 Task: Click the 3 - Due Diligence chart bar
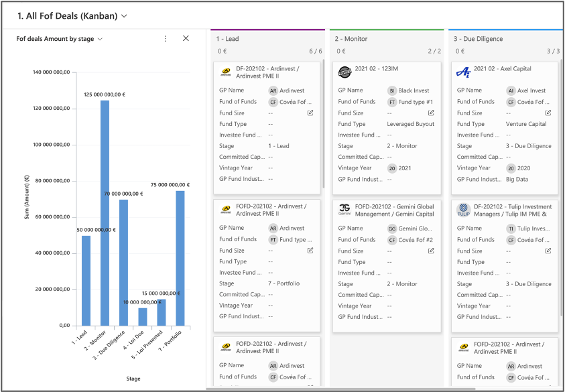point(123,263)
